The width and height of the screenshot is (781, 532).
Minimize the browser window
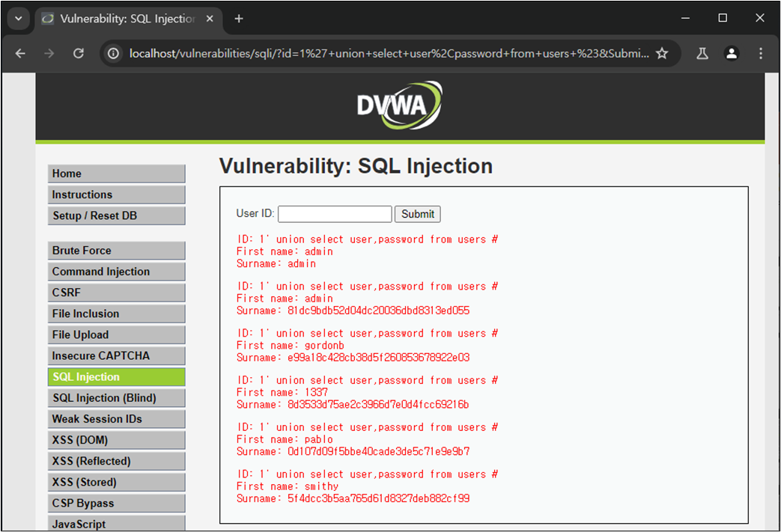[685, 18]
